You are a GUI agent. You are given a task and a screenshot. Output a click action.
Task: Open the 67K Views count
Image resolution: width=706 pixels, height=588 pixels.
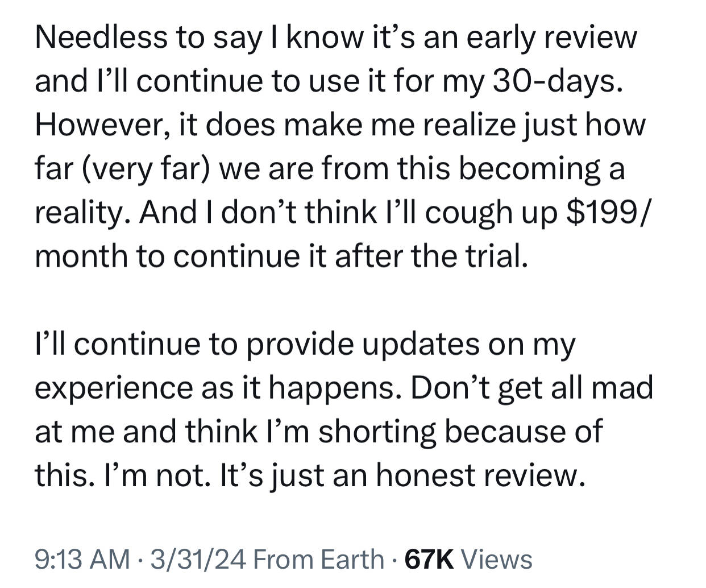[468, 560]
